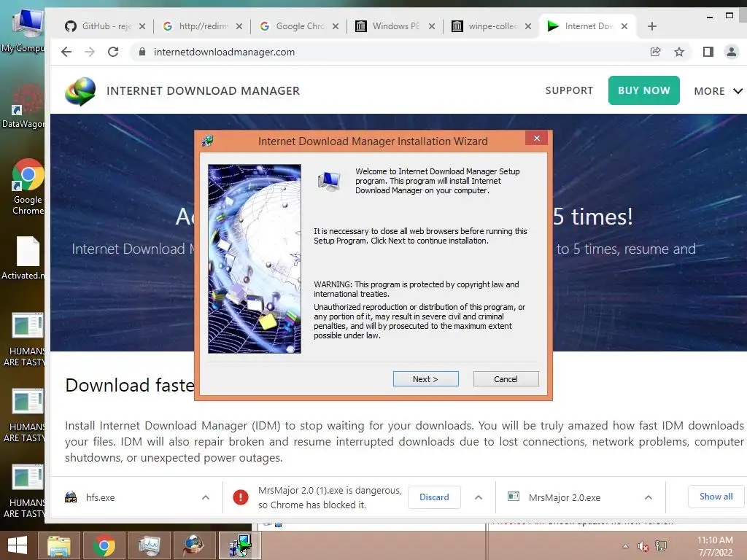Open the clock showing 11:10 AM
The height and width of the screenshot is (560, 747).
(x=715, y=545)
